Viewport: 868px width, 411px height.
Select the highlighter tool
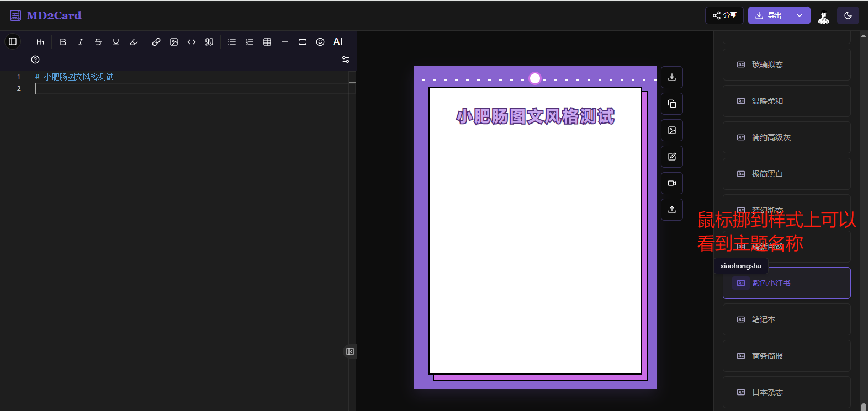[x=134, y=42]
